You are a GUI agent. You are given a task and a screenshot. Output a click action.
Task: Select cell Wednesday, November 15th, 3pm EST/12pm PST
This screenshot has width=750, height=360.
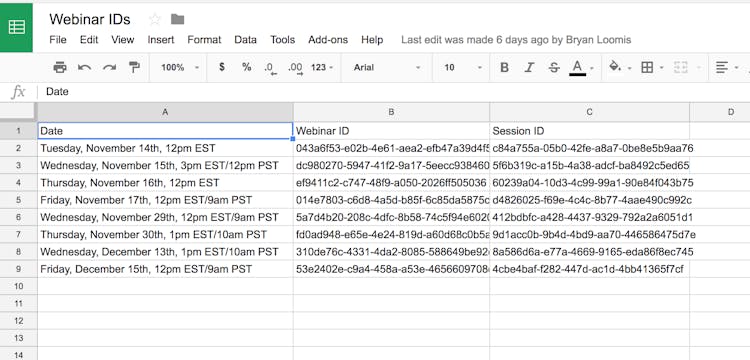tap(165, 165)
